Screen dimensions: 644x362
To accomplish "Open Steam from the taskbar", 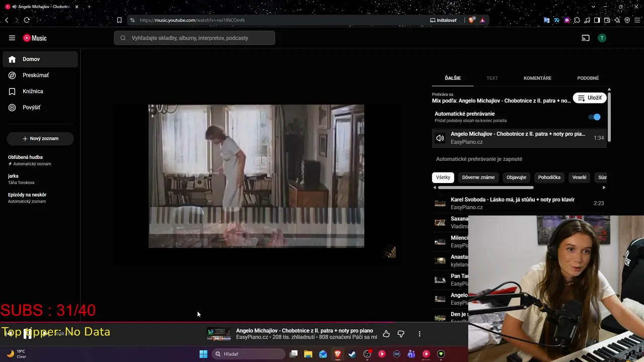I will click(x=352, y=354).
